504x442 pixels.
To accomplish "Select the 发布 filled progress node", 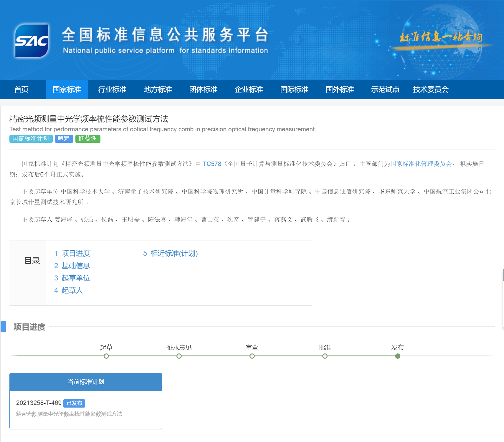I will [x=398, y=356].
